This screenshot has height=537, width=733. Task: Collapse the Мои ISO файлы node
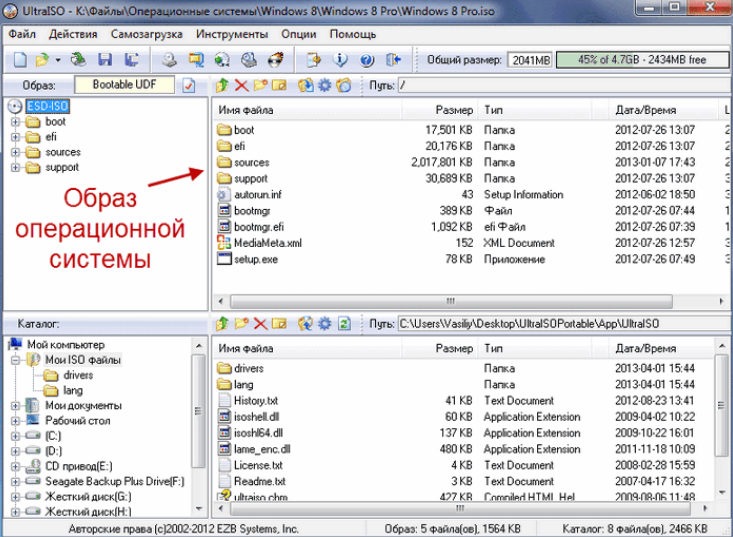(x=15, y=360)
